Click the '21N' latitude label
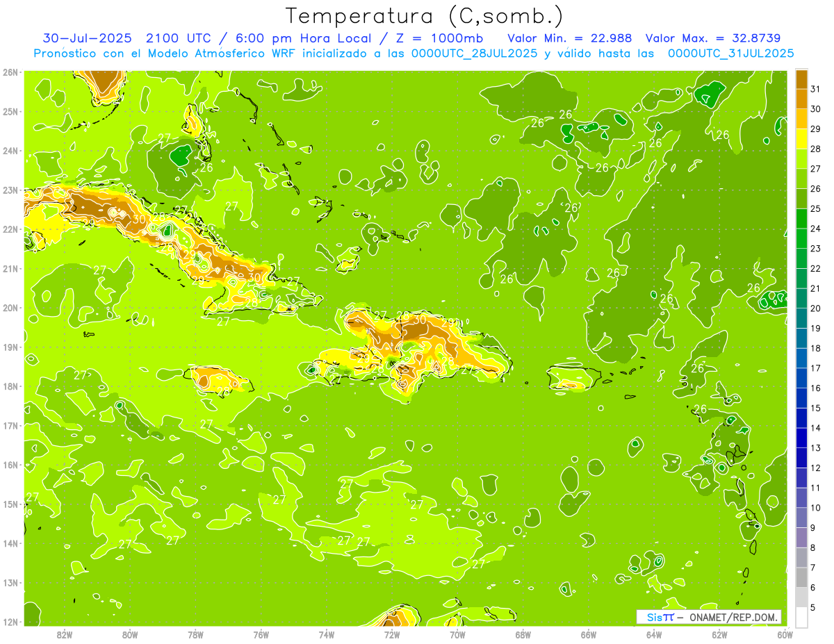834x644 pixels. click(10, 269)
